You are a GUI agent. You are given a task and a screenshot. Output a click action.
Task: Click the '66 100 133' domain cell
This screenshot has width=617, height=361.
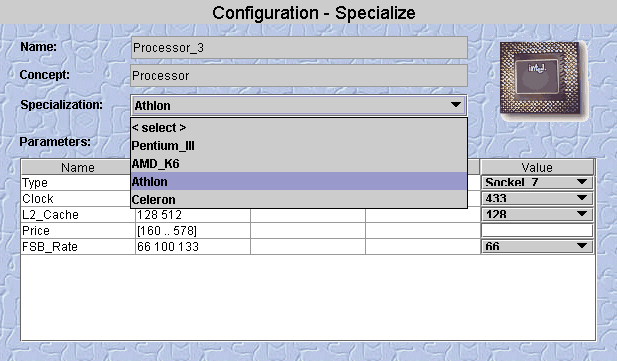click(193, 247)
